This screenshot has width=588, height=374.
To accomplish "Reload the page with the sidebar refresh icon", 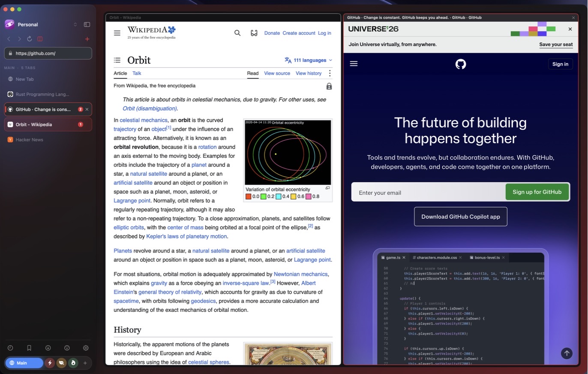I will point(30,39).
